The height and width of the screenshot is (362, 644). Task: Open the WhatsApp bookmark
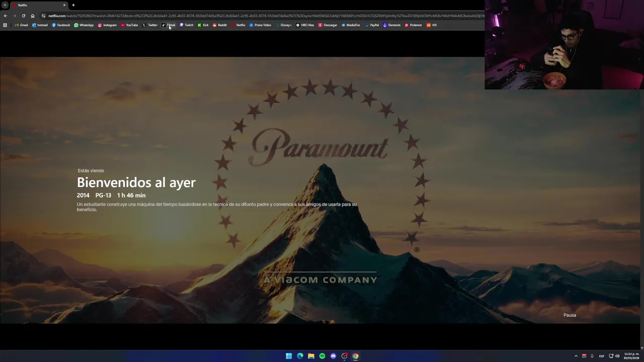click(x=84, y=25)
